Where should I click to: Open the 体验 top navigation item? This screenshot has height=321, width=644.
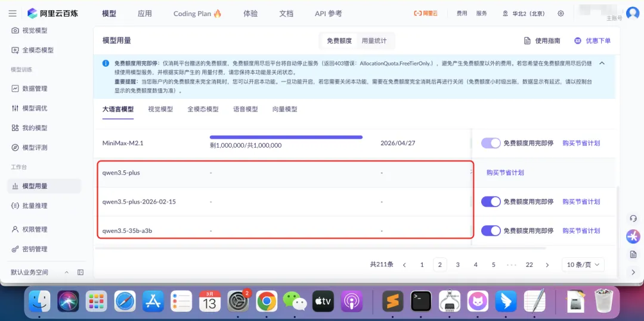pos(250,14)
